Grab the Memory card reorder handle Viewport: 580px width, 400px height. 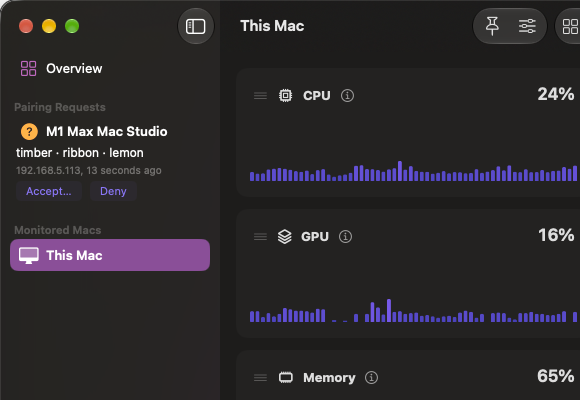click(x=260, y=378)
